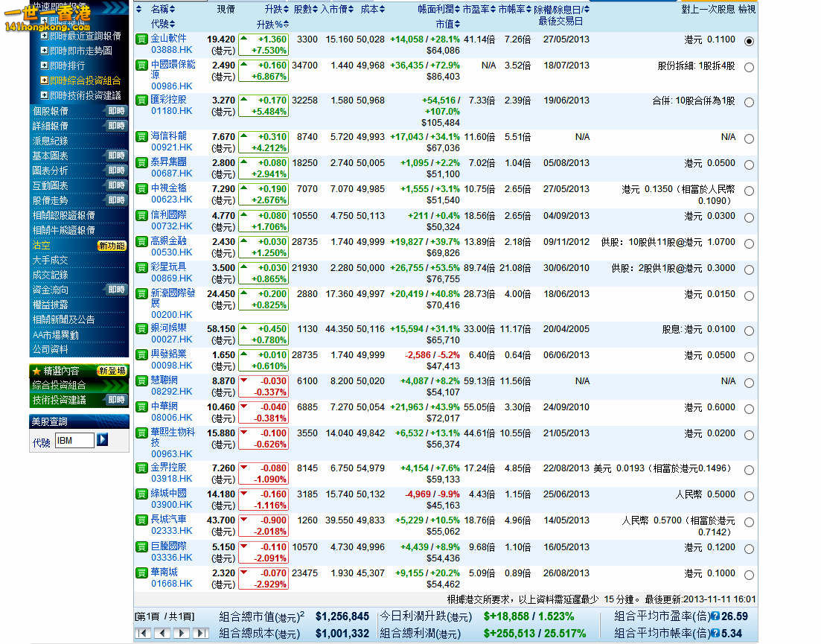
Task: Click the buy icon for 金界控股
Action: coord(141,468)
